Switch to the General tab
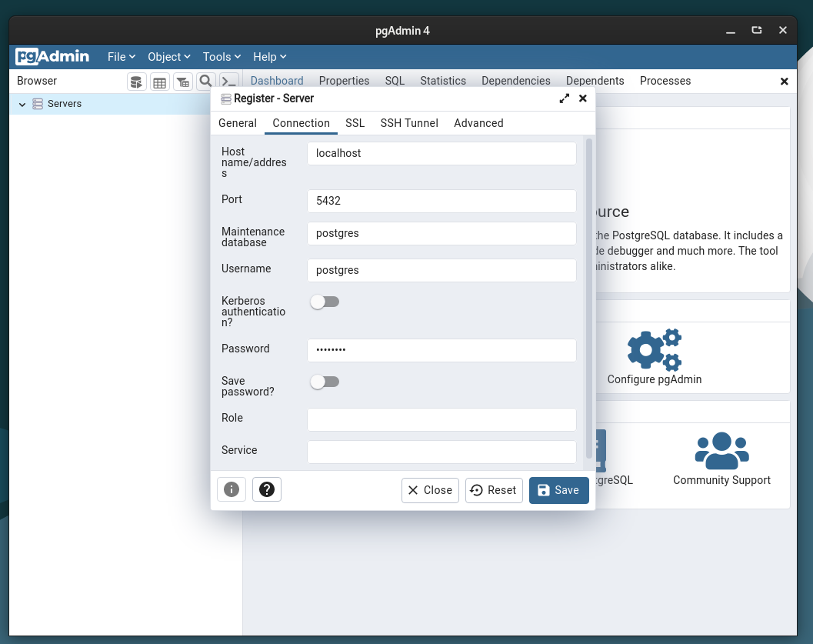 tap(238, 123)
